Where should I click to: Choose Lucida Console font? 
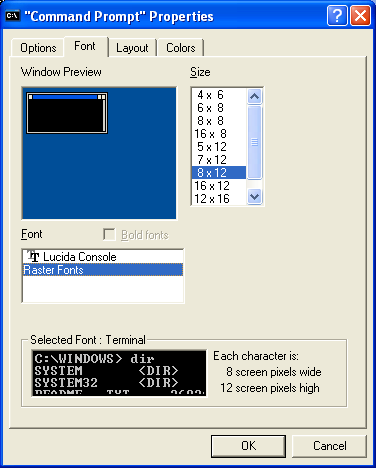tap(103, 257)
